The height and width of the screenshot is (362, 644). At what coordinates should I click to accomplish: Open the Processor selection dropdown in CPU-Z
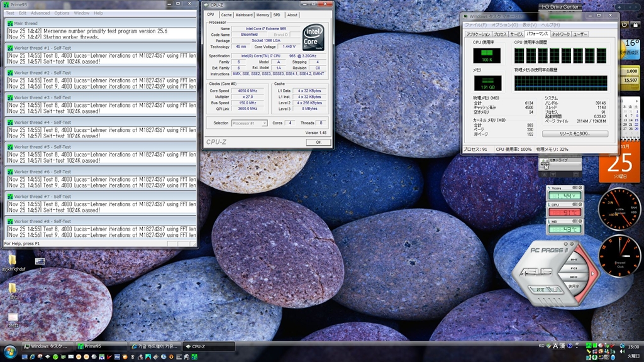click(x=249, y=123)
